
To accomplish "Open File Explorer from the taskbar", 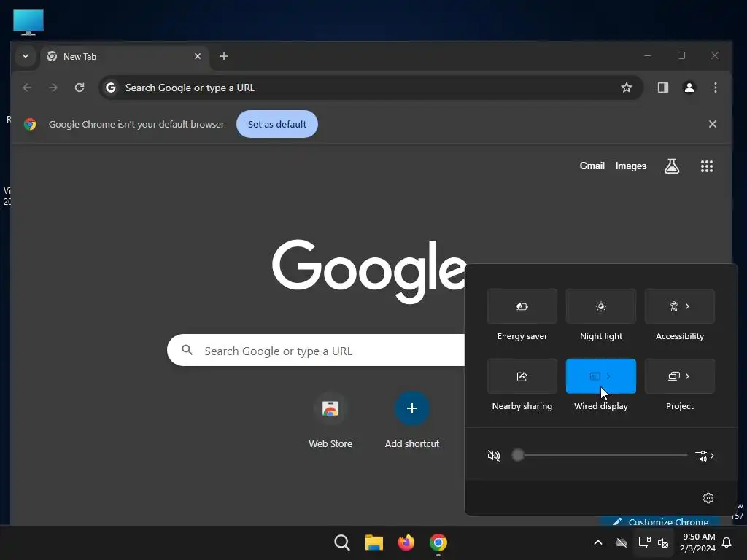I will (374, 542).
